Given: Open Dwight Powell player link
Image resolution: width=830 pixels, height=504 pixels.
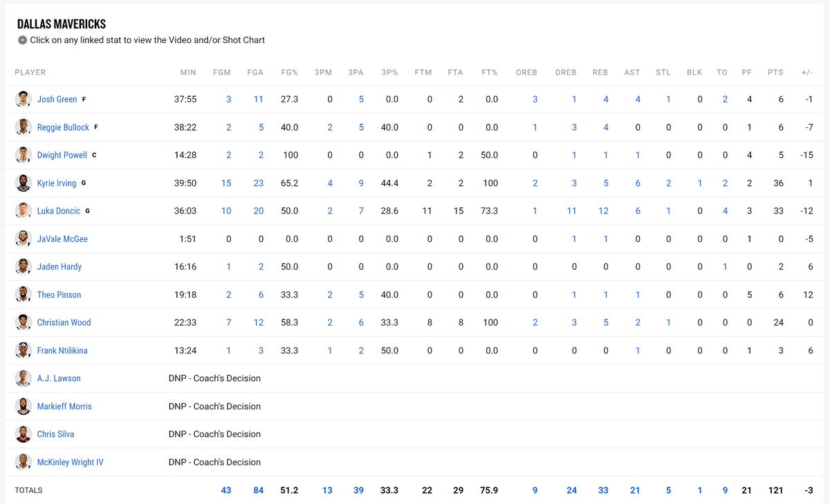Looking at the screenshot, I should [x=62, y=155].
